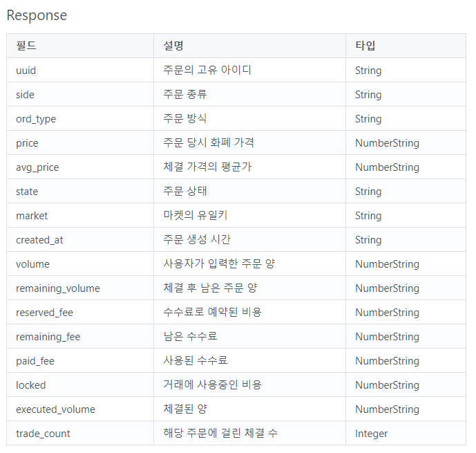
Task: Click the remaining_fee field name
Action: (x=48, y=337)
